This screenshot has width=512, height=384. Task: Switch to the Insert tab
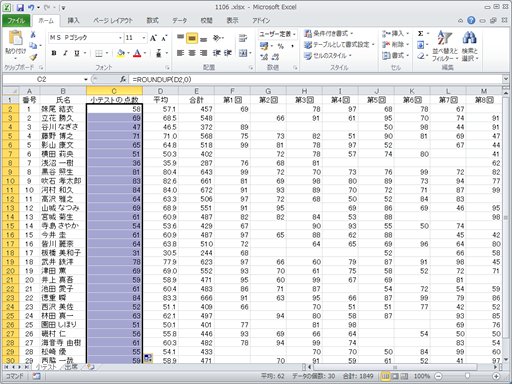(73, 21)
